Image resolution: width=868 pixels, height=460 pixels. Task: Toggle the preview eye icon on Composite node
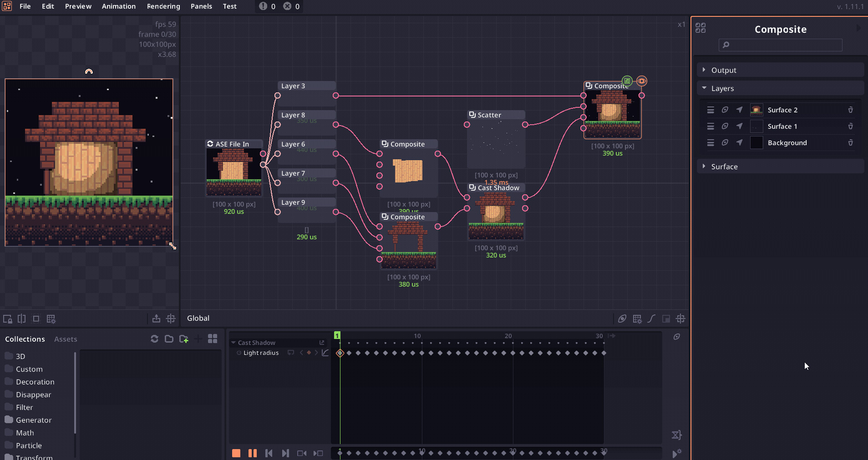pos(641,82)
